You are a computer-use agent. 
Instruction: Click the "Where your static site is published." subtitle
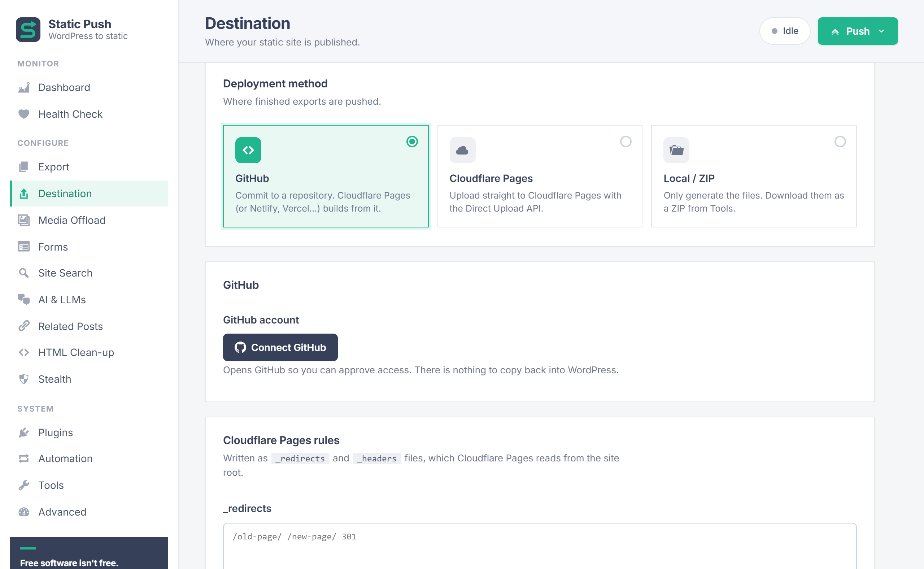(x=283, y=42)
